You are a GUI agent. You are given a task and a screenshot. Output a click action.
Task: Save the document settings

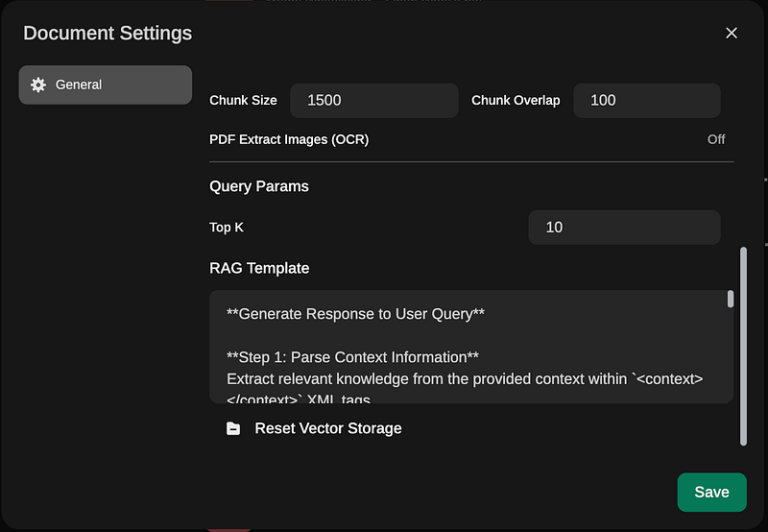coord(711,493)
